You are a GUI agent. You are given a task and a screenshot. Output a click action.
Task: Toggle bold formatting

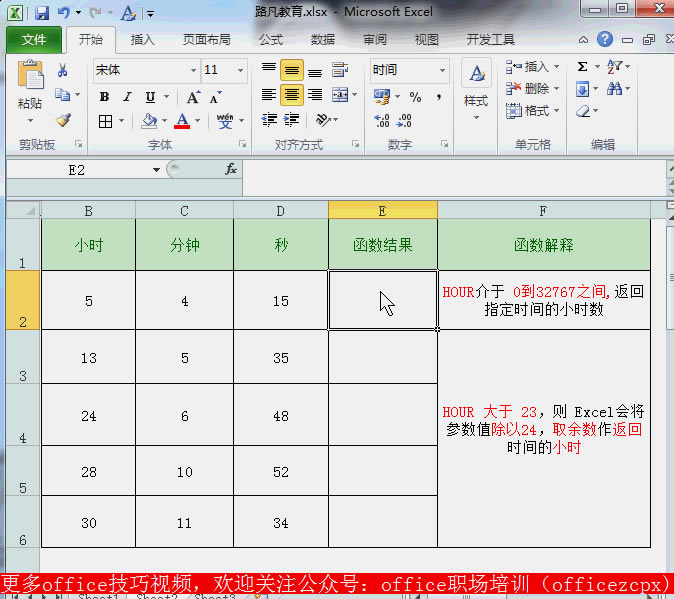(x=104, y=97)
